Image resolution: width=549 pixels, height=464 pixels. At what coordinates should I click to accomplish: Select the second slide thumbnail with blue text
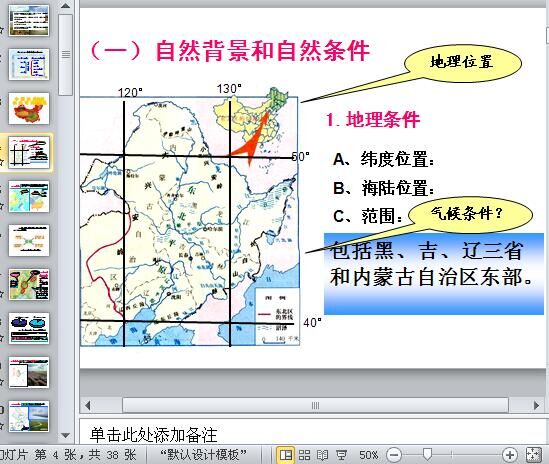tap(29, 64)
